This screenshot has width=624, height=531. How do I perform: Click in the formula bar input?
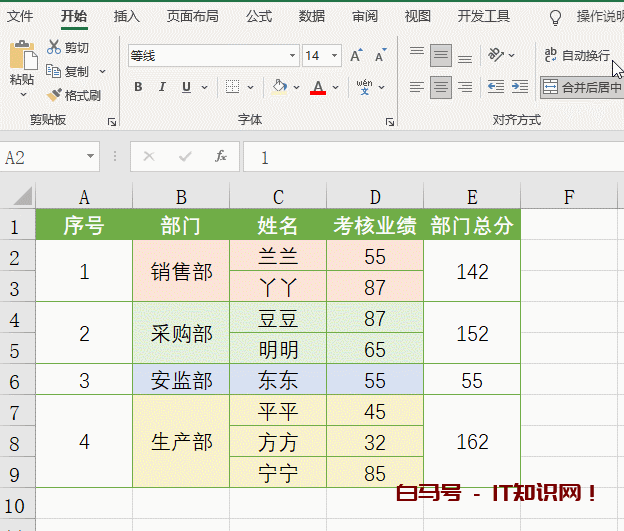[434, 157]
